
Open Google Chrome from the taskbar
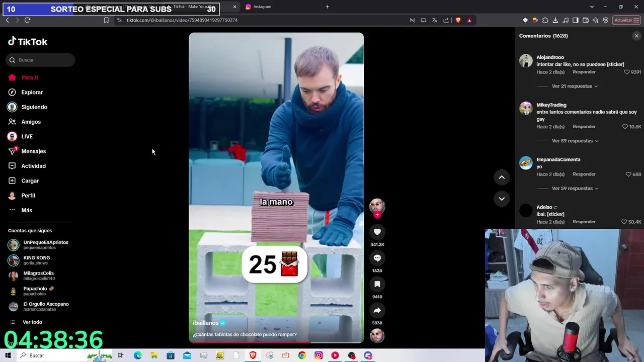click(302, 355)
